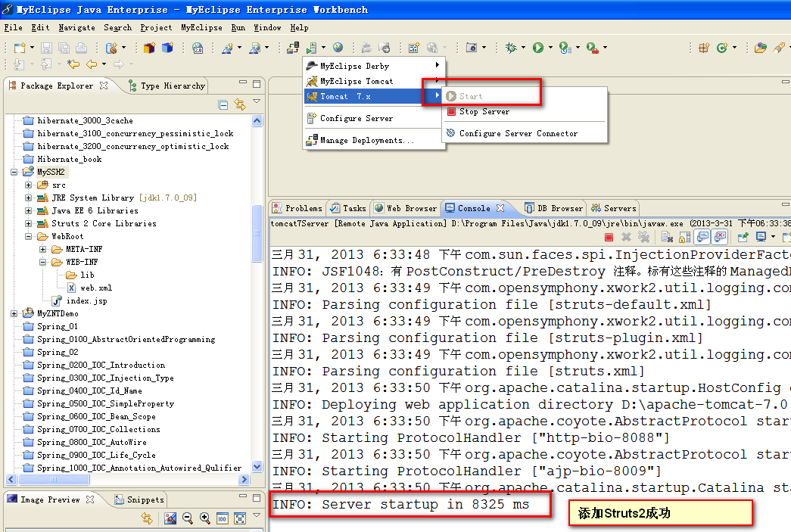Switch to the DB Browser tab
The image size is (791, 532).
coord(553,208)
